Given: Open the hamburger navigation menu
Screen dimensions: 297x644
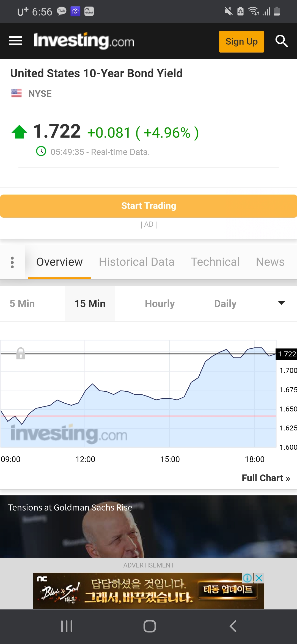Looking at the screenshot, I should click(x=16, y=41).
